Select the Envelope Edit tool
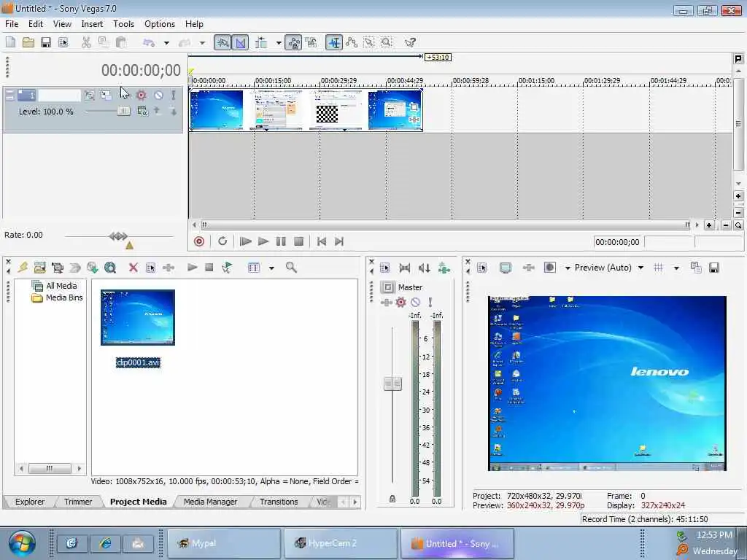The width and height of the screenshot is (747, 560). [352, 42]
